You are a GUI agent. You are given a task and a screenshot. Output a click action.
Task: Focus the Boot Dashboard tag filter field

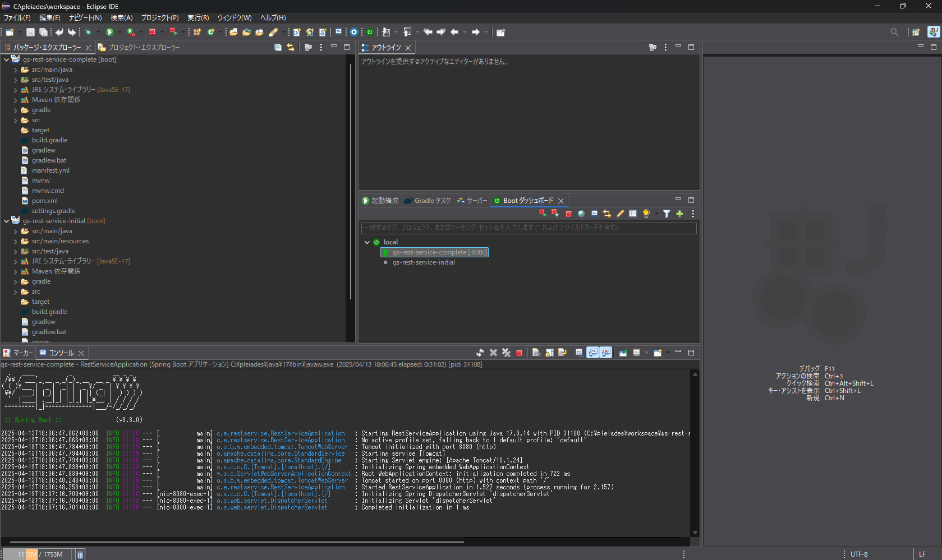[529, 228]
